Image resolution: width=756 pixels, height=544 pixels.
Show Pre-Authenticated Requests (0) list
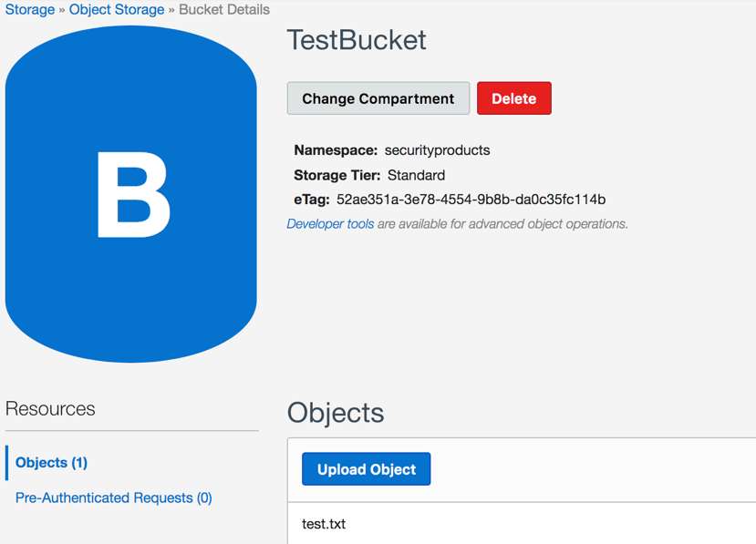[114, 498]
